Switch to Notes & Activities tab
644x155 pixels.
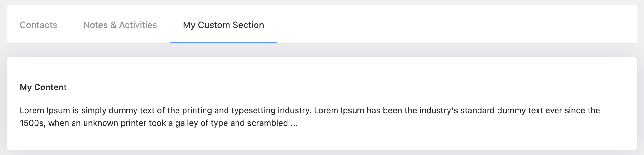(120, 25)
